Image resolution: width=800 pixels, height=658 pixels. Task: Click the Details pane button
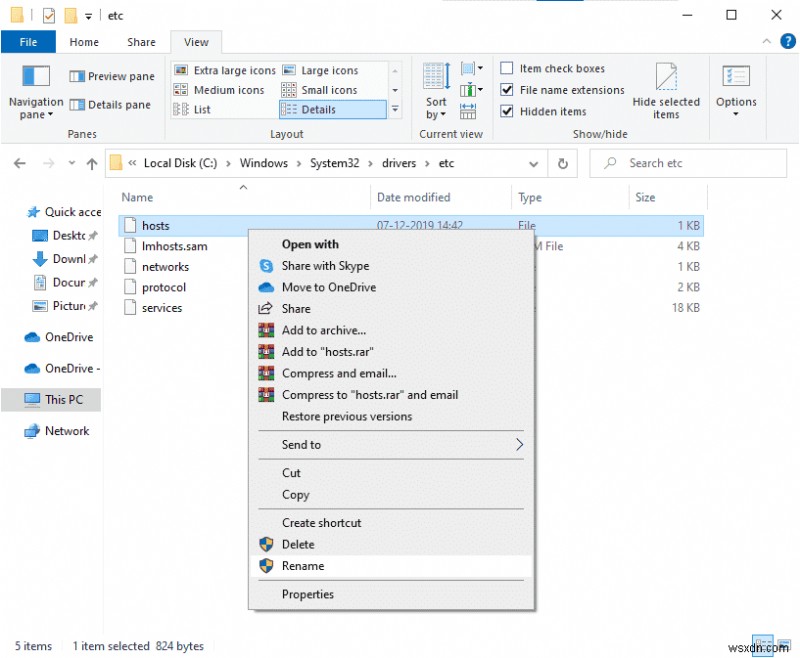tap(111, 104)
